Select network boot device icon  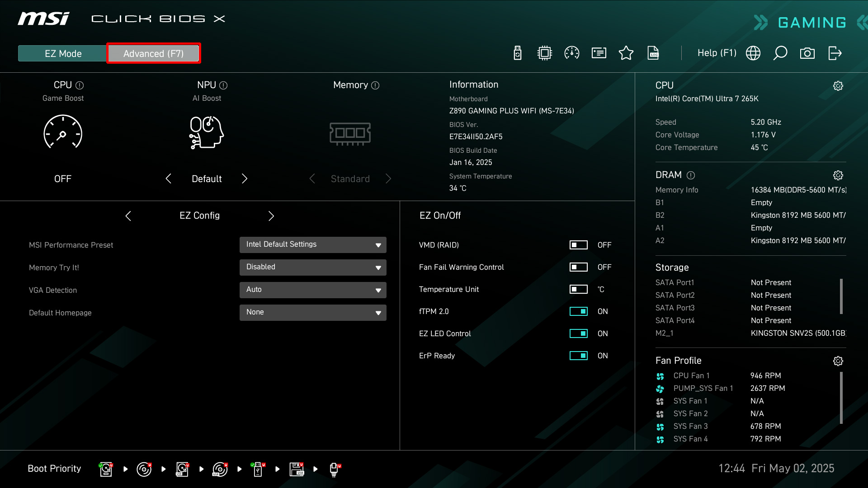click(335, 469)
